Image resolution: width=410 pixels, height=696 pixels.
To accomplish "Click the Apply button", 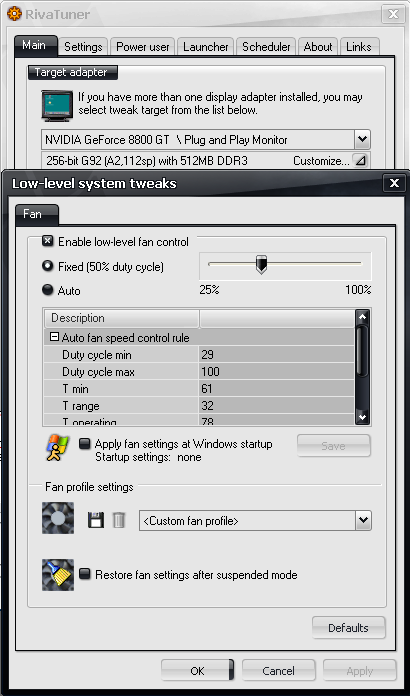I will (359, 671).
